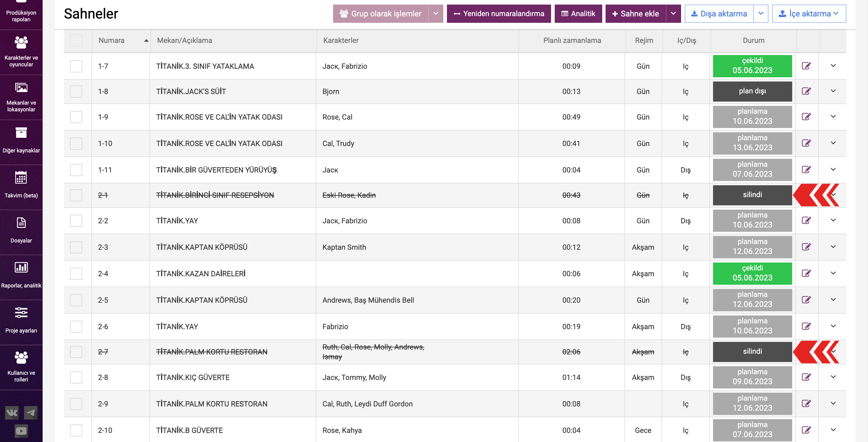The height and width of the screenshot is (442, 868).
Task: Check the box for scene 1-11
Action: pos(76,170)
